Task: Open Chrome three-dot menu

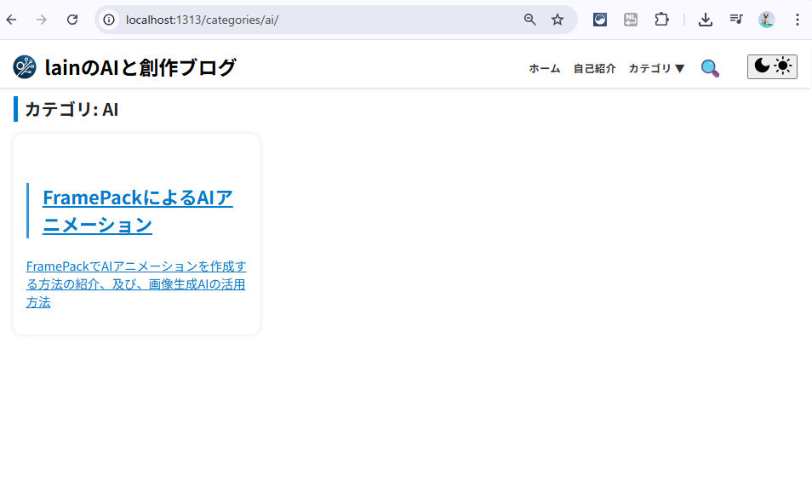Action: tap(796, 20)
